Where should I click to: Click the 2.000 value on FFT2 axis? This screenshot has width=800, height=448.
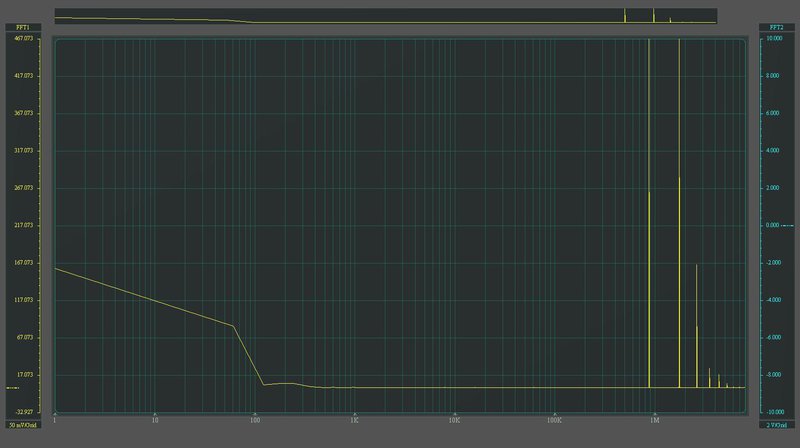point(772,188)
